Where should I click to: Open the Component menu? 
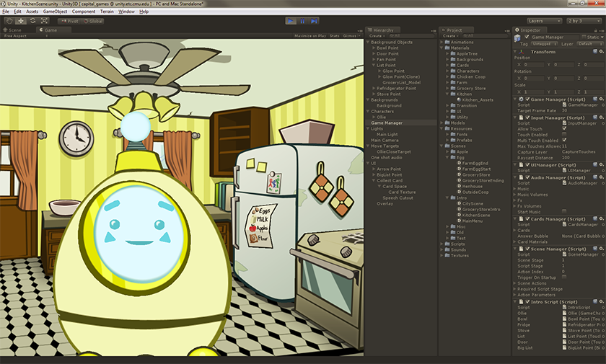[84, 12]
